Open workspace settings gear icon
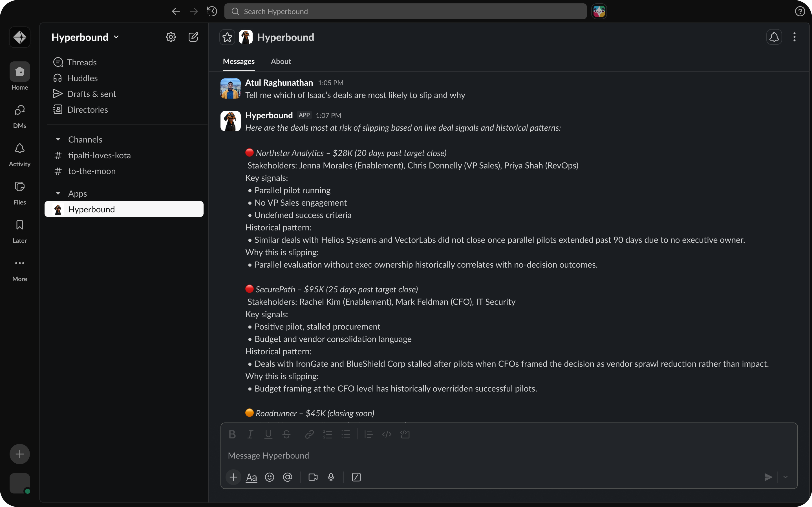Image resolution: width=812 pixels, height=507 pixels. click(171, 37)
